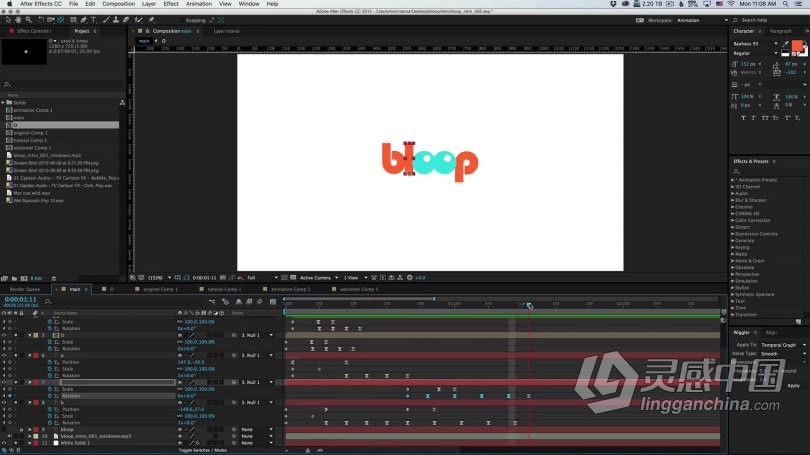Open the Render Queue tab
The width and height of the screenshot is (810, 455).
coord(25,289)
